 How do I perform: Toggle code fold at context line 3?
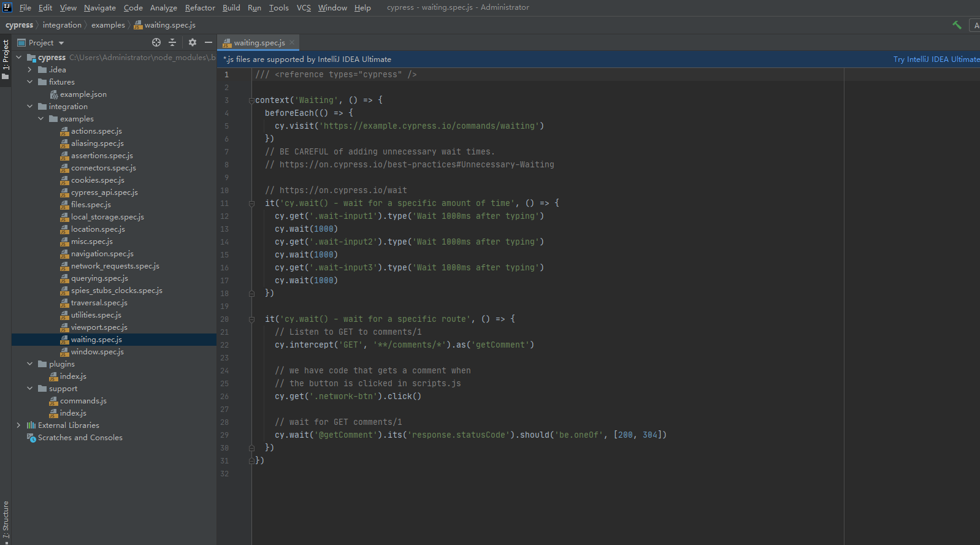[x=251, y=101]
